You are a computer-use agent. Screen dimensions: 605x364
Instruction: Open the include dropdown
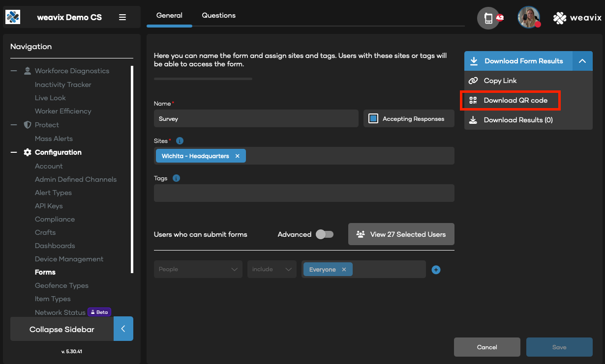(272, 269)
